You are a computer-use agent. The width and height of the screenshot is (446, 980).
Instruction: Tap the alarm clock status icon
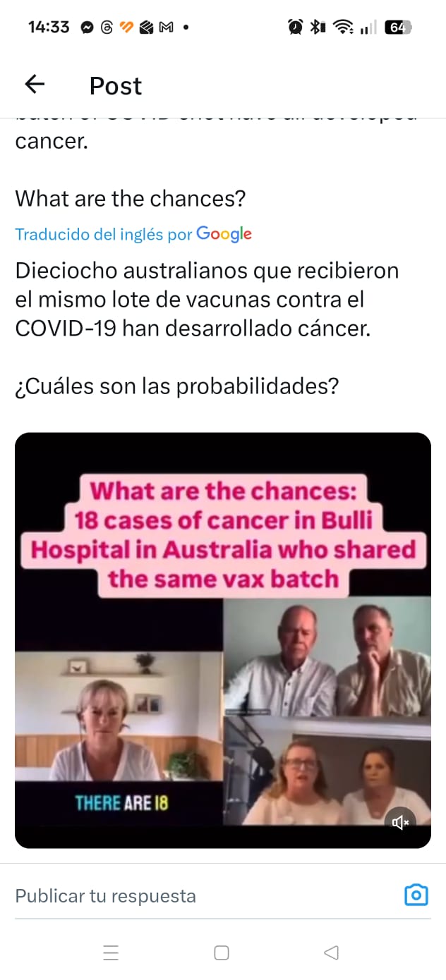pos(295,27)
